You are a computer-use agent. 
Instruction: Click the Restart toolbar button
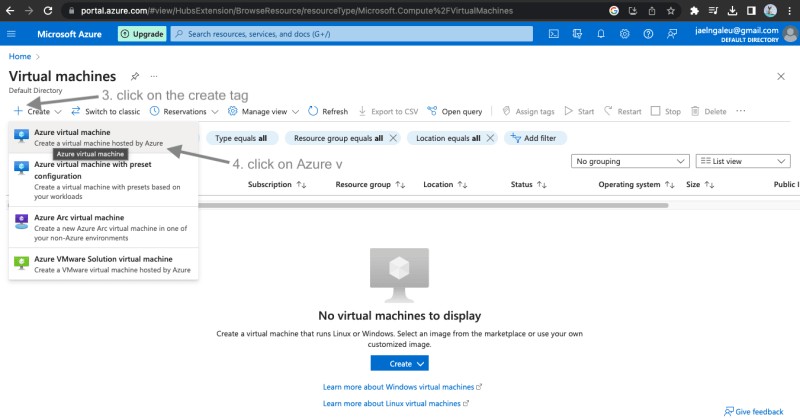tap(622, 111)
